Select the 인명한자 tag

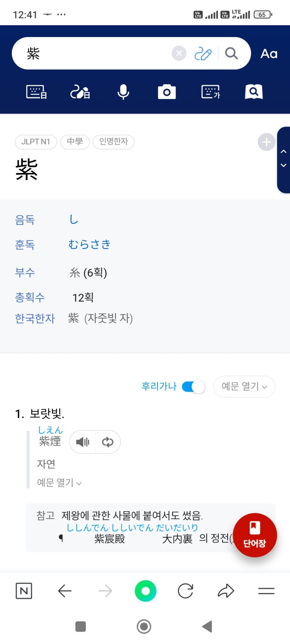point(113,142)
